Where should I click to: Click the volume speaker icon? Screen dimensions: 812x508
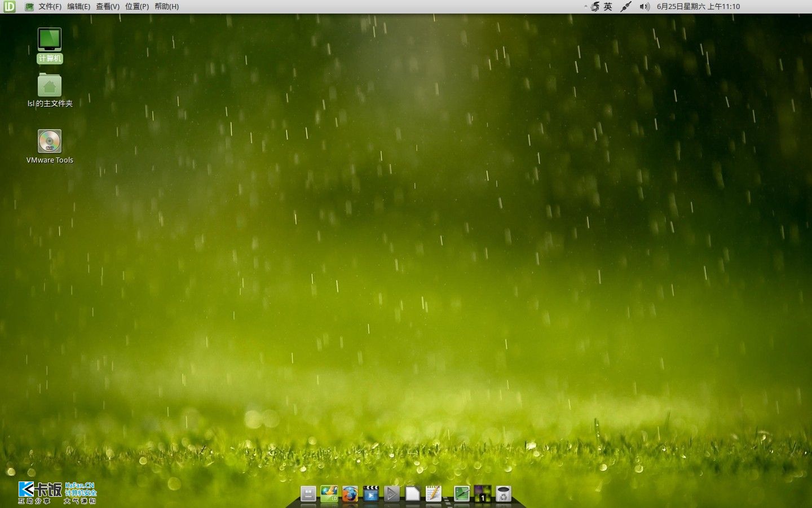[x=645, y=7]
